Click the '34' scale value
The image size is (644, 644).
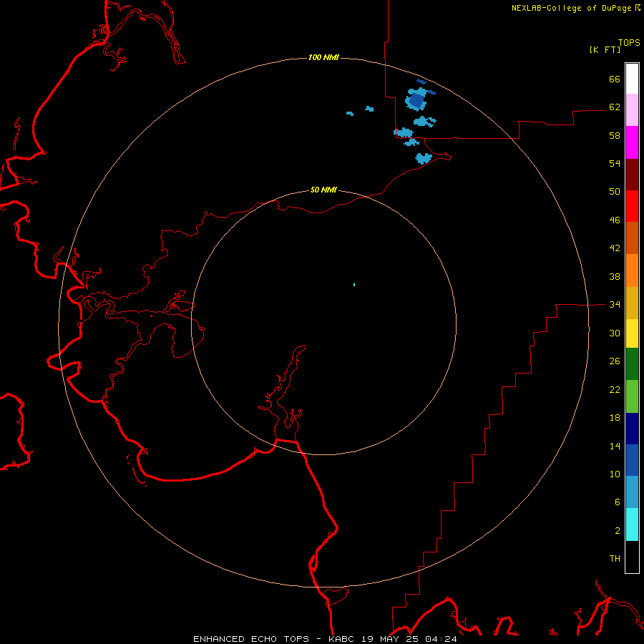coord(615,305)
